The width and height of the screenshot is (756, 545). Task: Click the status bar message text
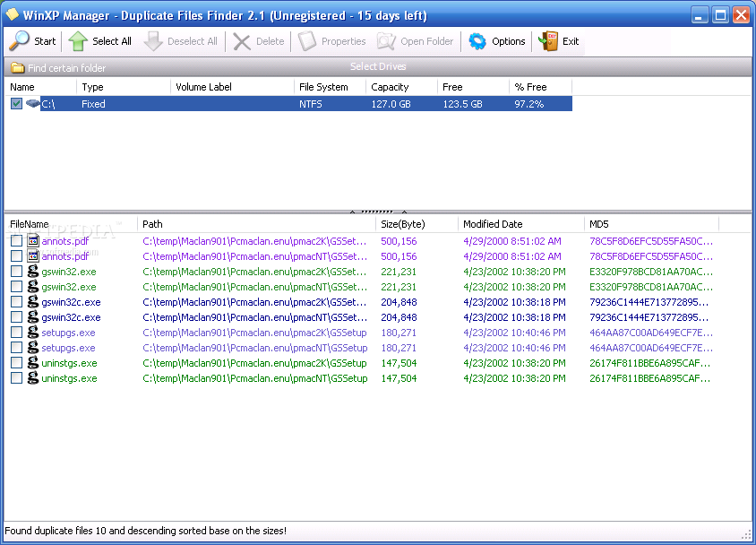(146, 531)
